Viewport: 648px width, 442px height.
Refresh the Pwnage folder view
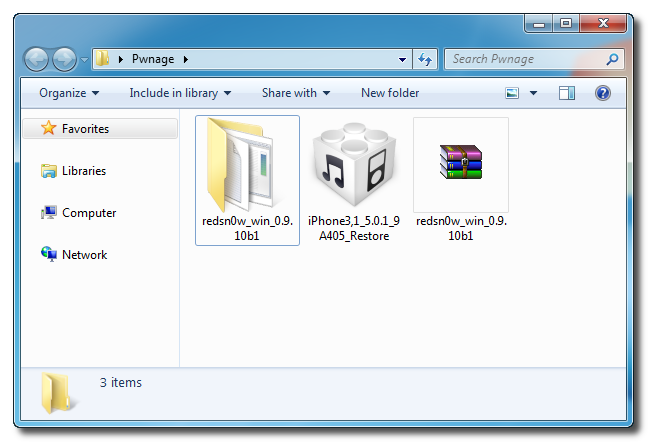[x=425, y=59]
